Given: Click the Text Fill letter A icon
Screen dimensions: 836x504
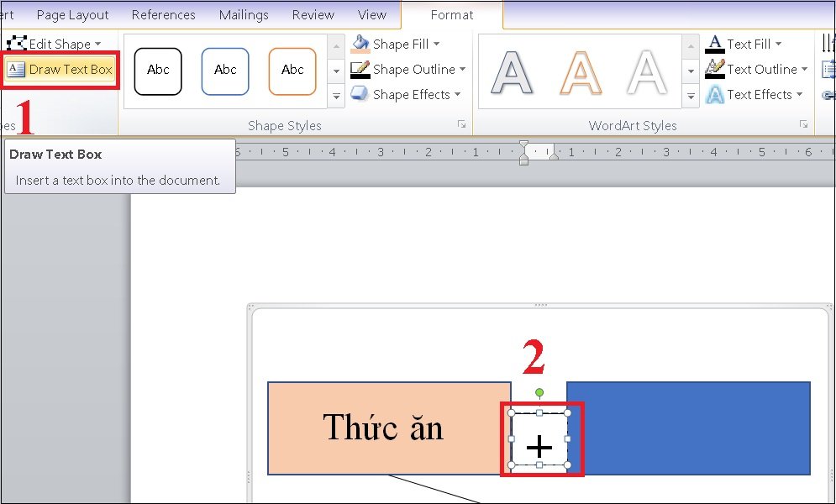Looking at the screenshot, I should pyautogui.click(x=714, y=44).
